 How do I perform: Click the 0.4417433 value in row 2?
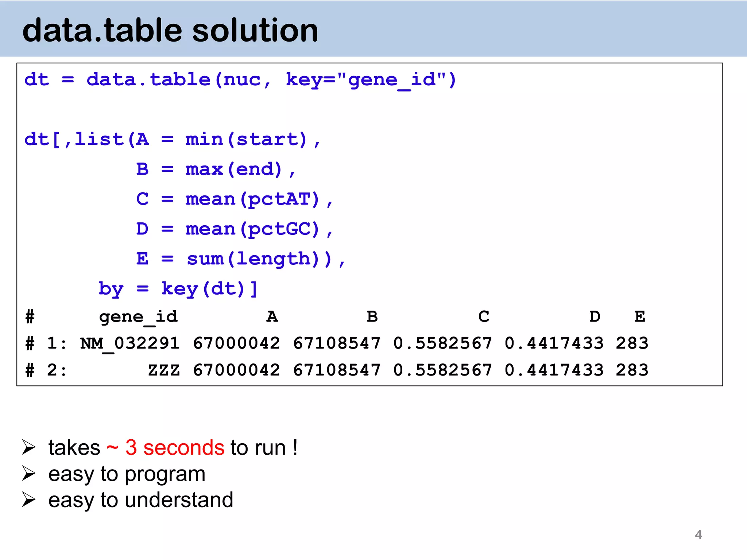554,370
